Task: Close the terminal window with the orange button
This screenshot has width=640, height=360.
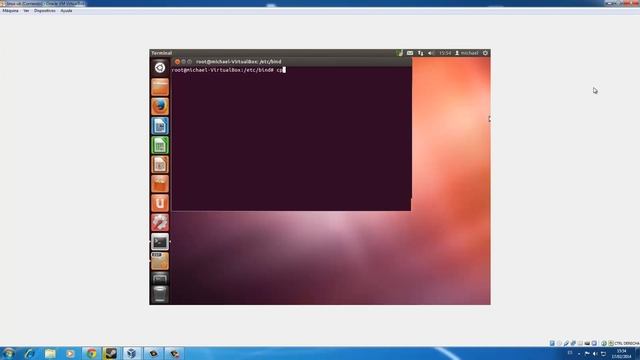Action: (x=177, y=62)
